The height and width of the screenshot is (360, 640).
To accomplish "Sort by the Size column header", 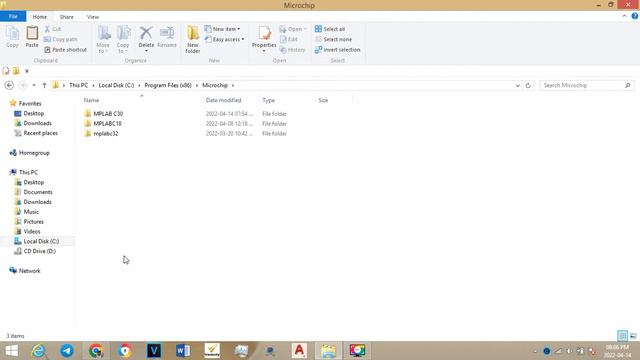I will pos(323,100).
